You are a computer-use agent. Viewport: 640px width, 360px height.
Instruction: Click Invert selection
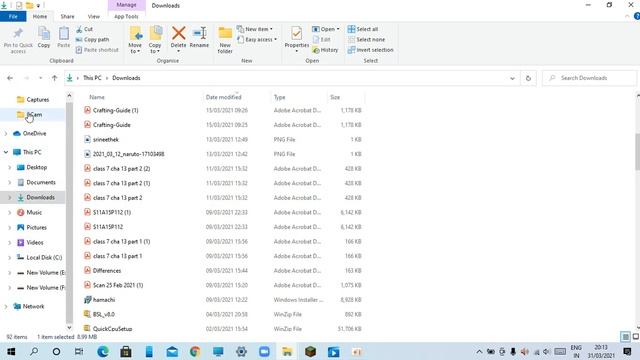[371, 50]
